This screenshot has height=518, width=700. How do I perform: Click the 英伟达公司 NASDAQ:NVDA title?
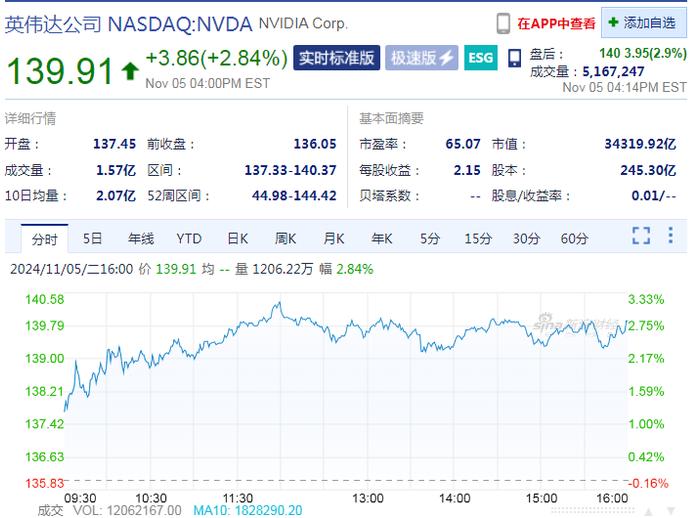point(129,24)
